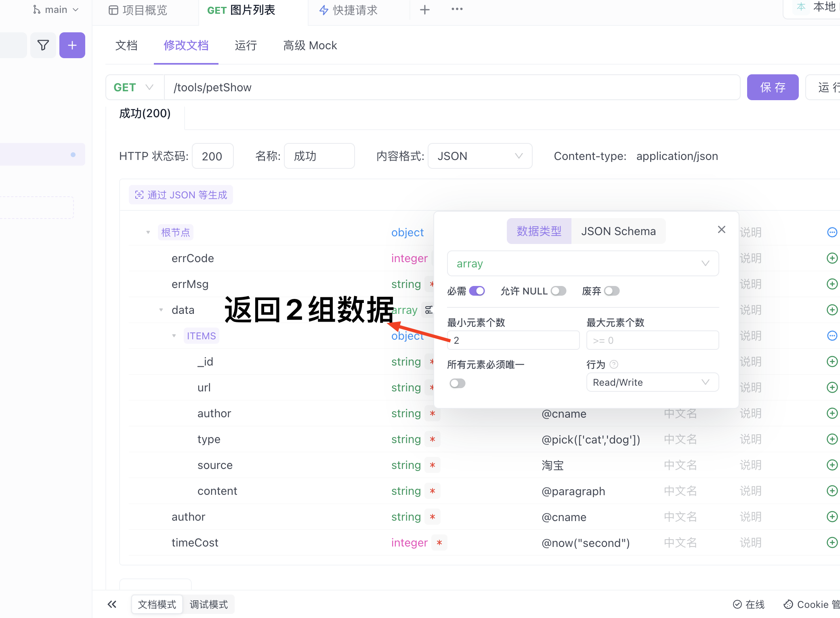Open the tab bar more options ellipsis
Image resolution: width=840 pixels, height=618 pixels.
click(x=457, y=9)
